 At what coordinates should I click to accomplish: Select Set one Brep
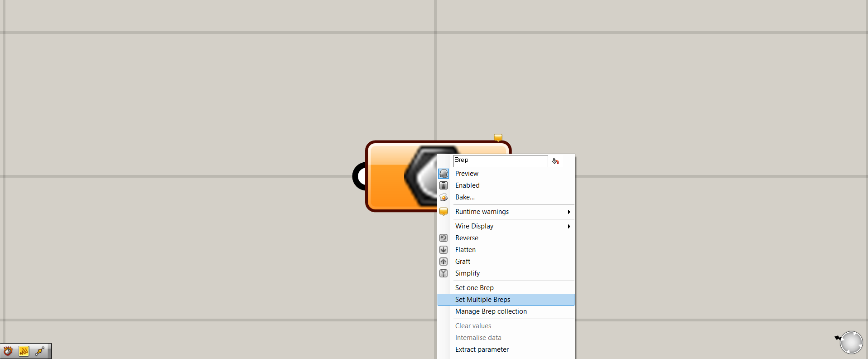point(506,288)
